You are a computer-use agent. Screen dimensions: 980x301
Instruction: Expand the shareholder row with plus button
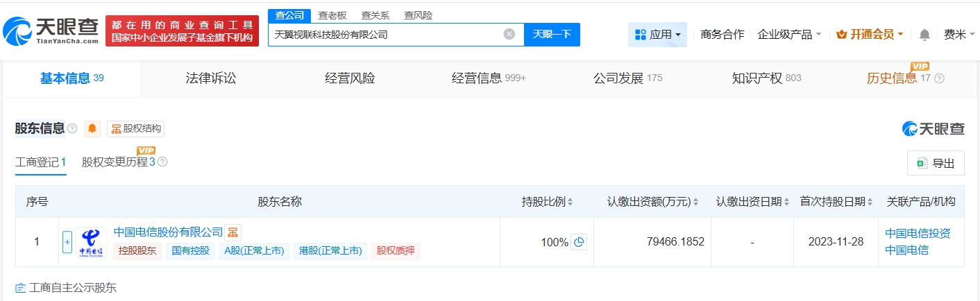[x=67, y=242]
